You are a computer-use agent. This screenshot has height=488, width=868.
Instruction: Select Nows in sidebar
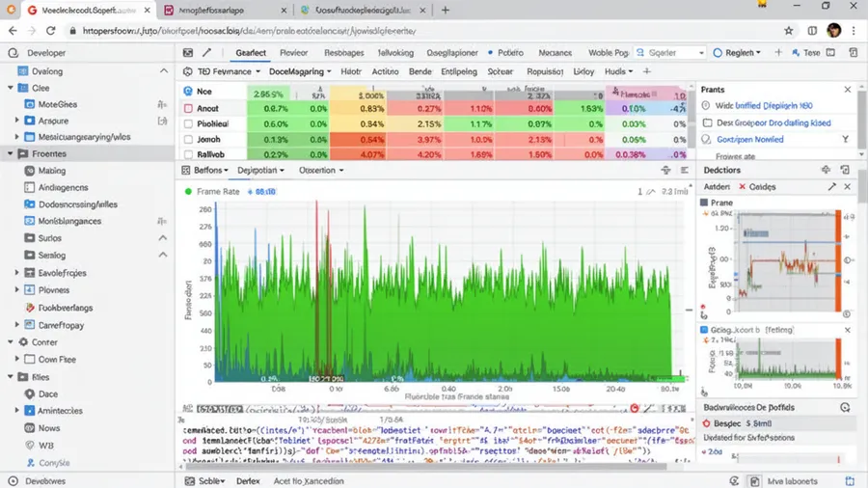49,428
